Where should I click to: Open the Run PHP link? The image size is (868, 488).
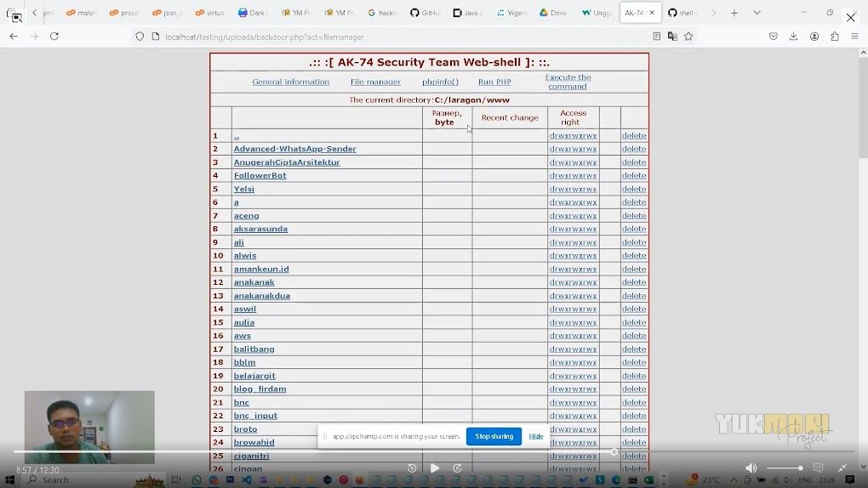pos(494,82)
